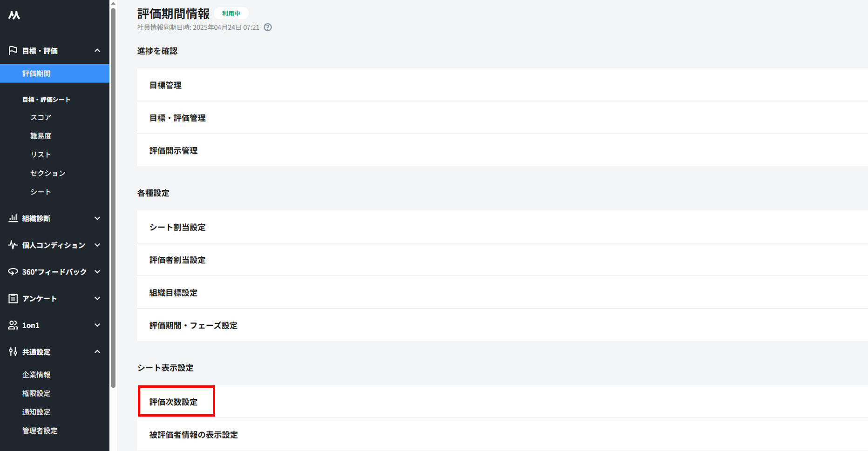Open the 評価次数設定 link
Viewport: 868px width, 451px height.
pyautogui.click(x=173, y=402)
